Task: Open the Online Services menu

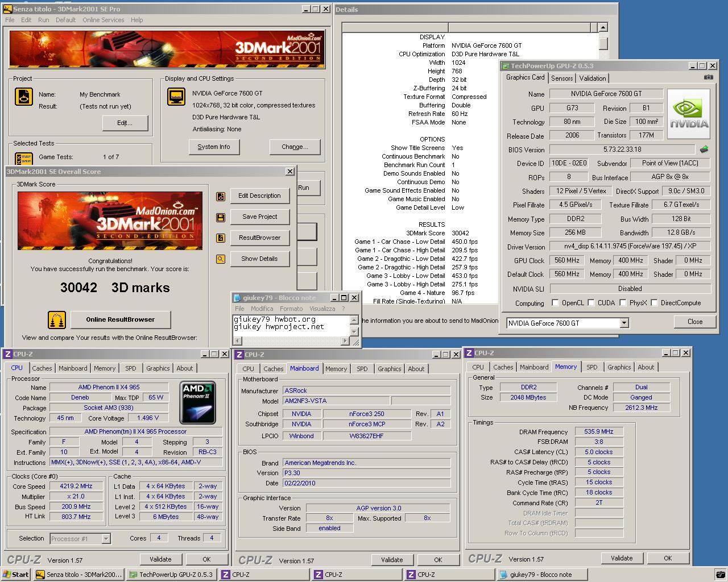Action: [103, 20]
